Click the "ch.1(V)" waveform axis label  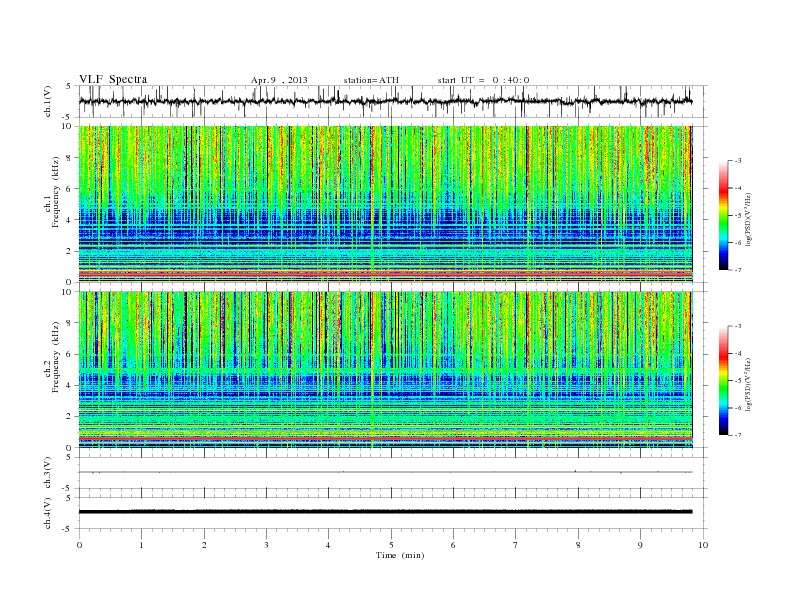tap(48, 101)
